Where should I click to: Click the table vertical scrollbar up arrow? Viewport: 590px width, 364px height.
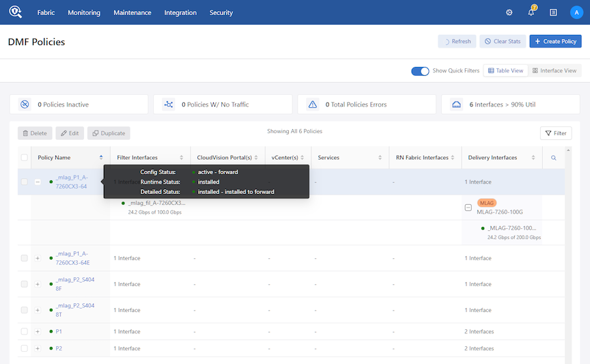click(568, 150)
